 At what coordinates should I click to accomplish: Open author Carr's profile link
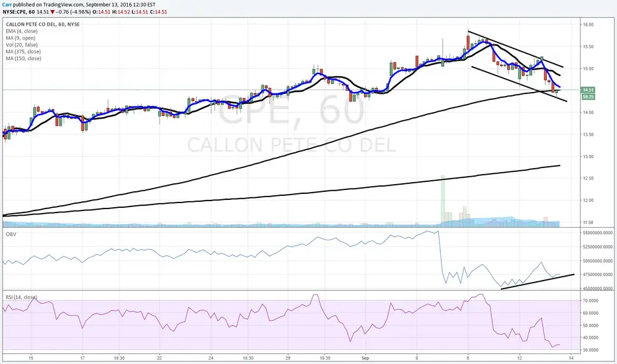(7, 5)
